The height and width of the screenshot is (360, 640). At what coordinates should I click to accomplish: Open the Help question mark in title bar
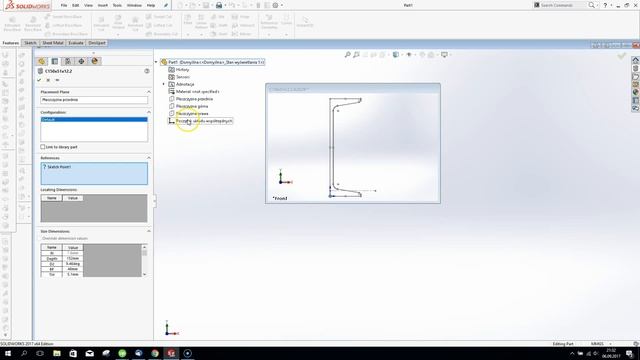(x=605, y=5)
